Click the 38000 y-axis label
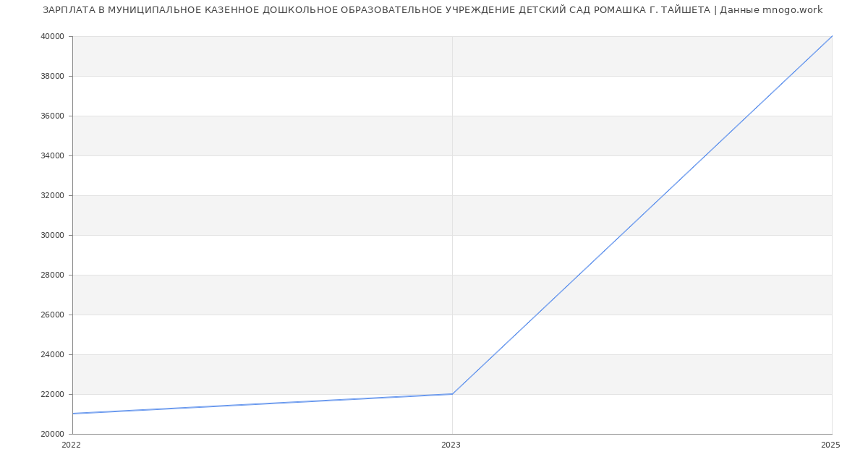 pos(52,76)
